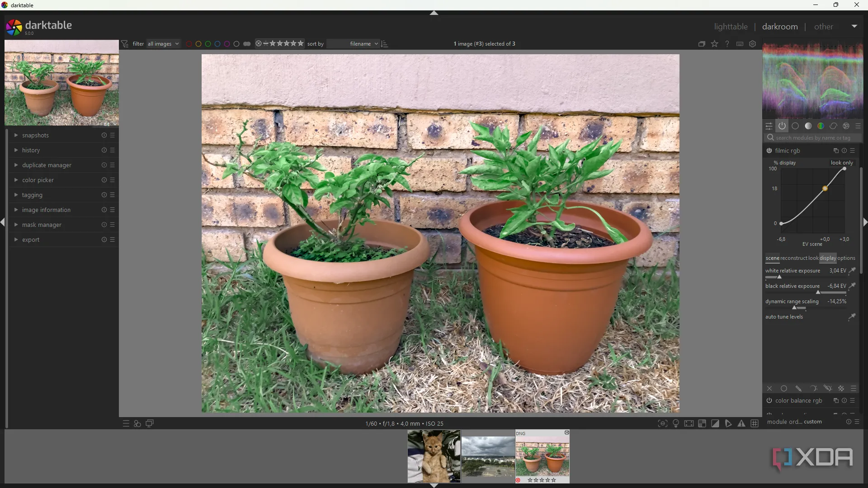Toggle the filmic rgb module power
This screenshot has height=488, width=868.
point(769,151)
